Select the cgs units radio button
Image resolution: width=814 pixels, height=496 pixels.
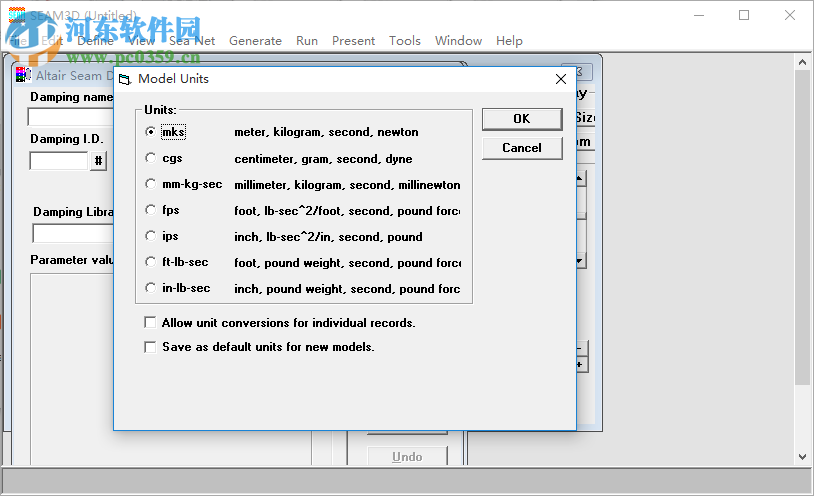(x=151, y=158)
